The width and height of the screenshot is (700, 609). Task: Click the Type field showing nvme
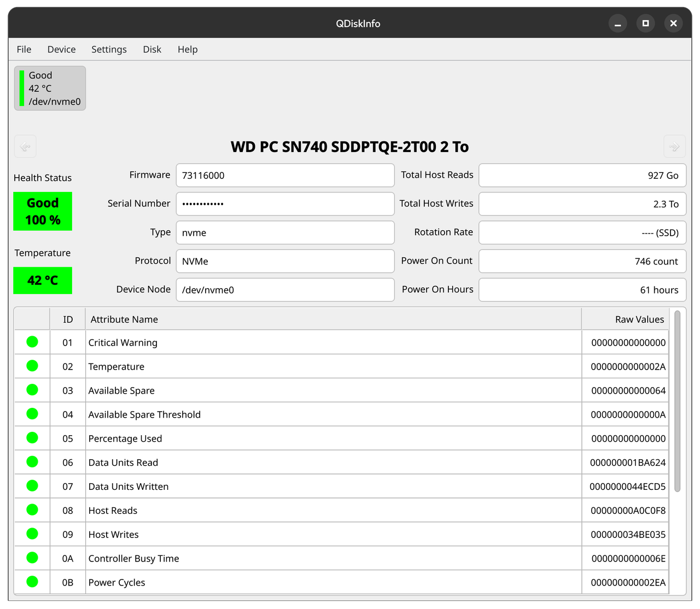(x=285, y=232)
